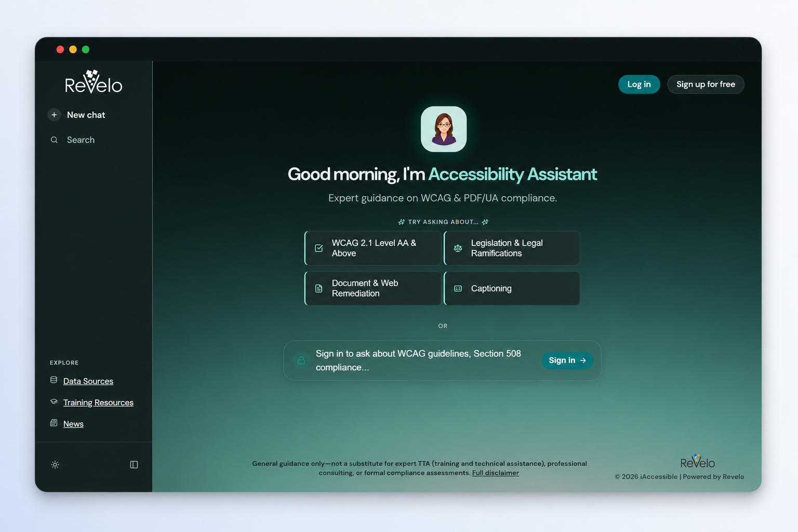Collapse sidebar with panel icon
The width and height of the screenshot is (798, 532).
coord(134,464)
